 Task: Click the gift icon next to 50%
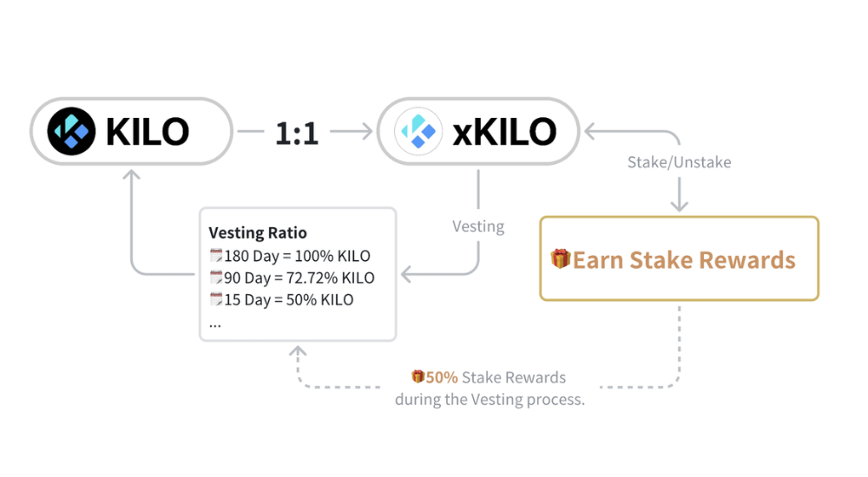point(418,377)
